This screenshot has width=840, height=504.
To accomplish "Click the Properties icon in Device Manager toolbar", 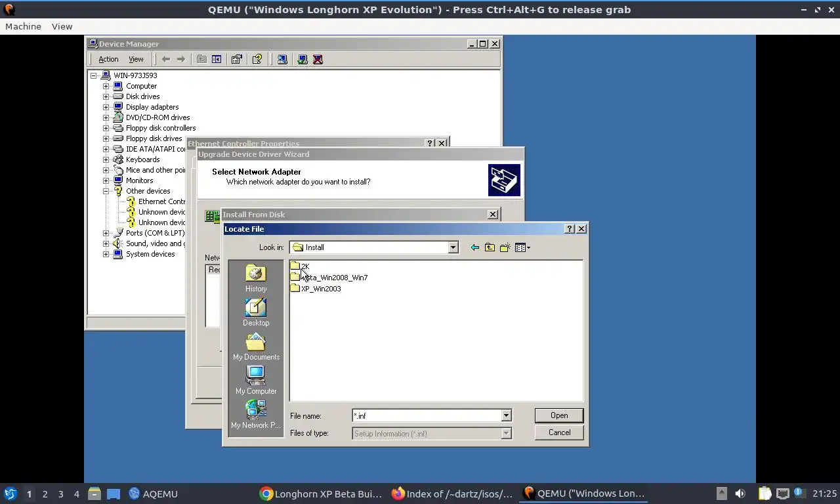I will pos(237,59).
